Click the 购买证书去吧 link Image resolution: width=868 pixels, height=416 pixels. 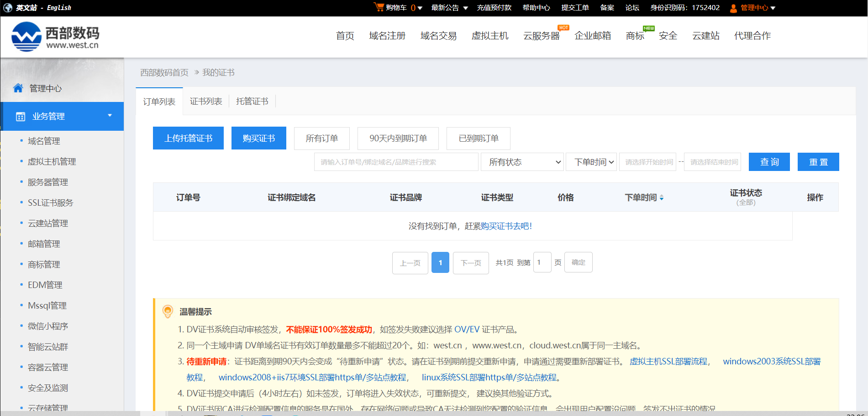click(505, 226)
